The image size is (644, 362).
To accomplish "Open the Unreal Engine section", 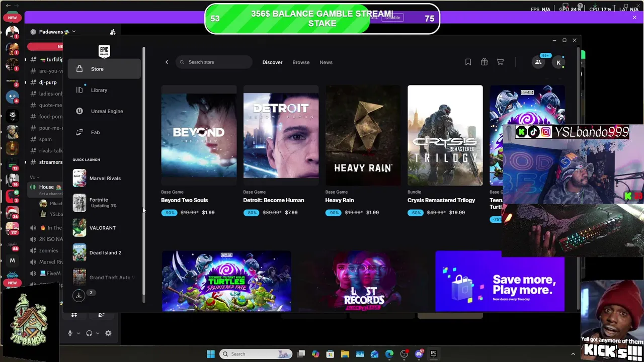I will 104,111.
